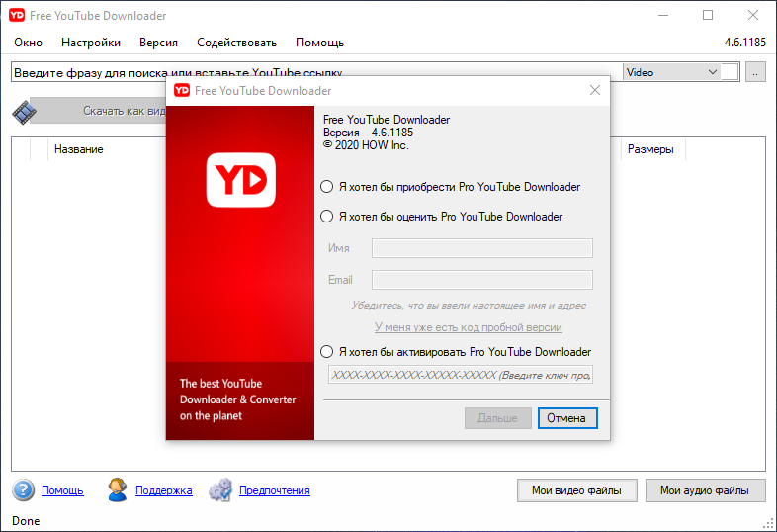Click the license key input field
The width and height of the screenshot is (777, 532).
point(461,375)
